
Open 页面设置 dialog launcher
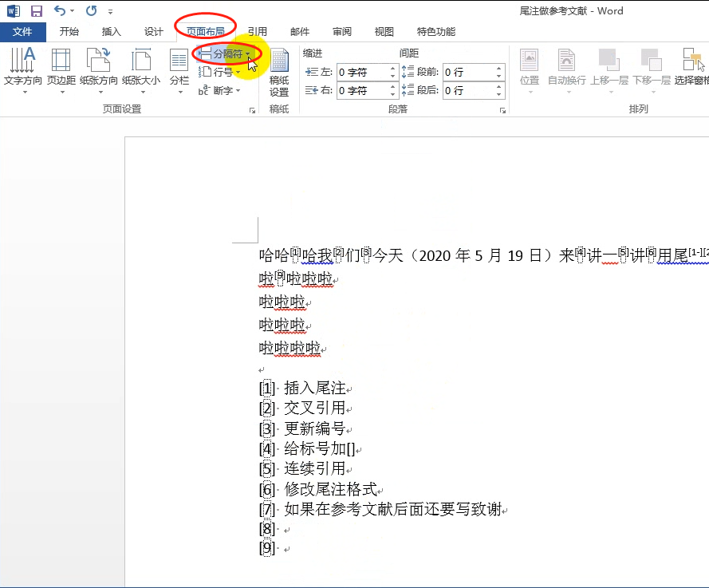(252, 110)
